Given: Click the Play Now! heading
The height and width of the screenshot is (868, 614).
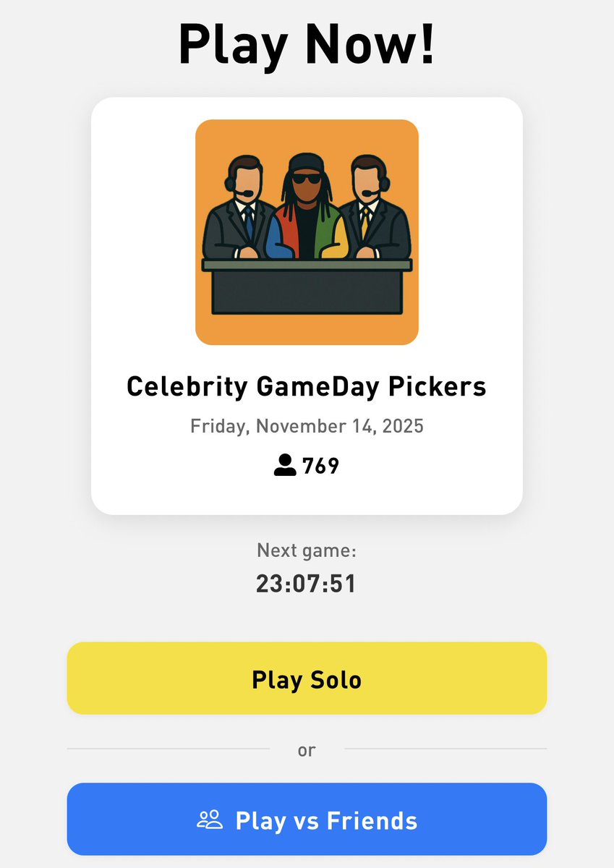Looking at the screenshot, I should click(x=307, y=45).
